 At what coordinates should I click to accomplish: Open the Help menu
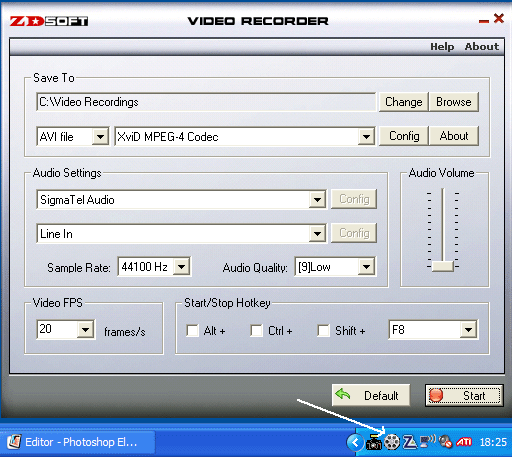(442, 47)
